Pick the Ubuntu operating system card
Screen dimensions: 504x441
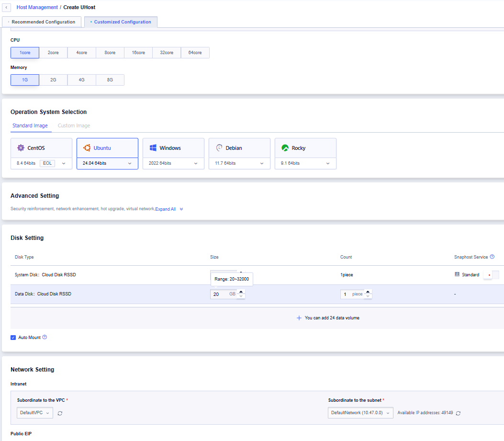click(107, 148)
